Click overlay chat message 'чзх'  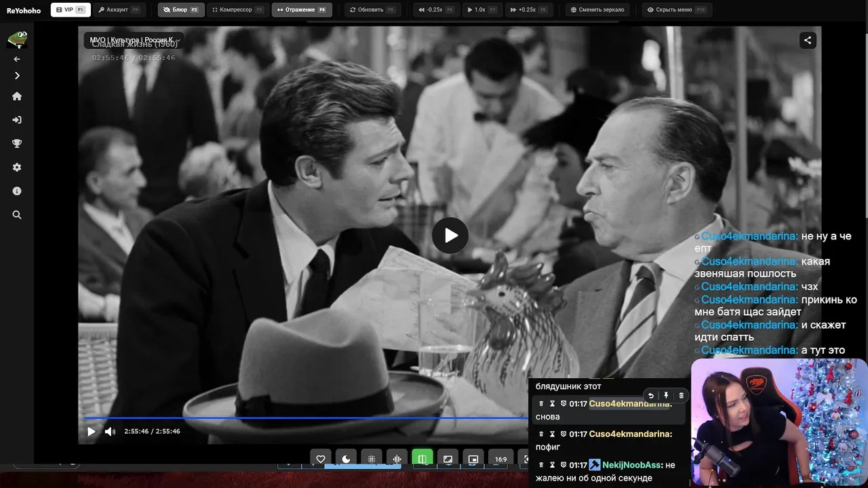coord(809,286)
